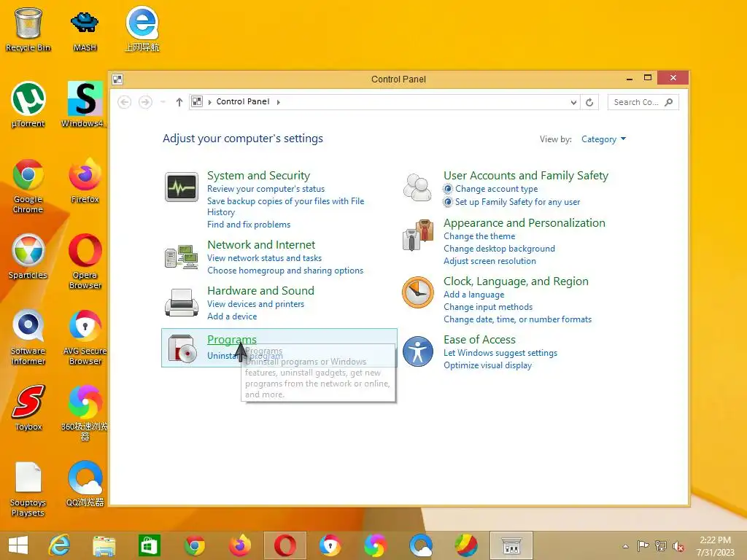Image resolution: width=747 pixels, height=560 pixels.
Task: Click View devices and printers
Action: click(x=255, y=304)
